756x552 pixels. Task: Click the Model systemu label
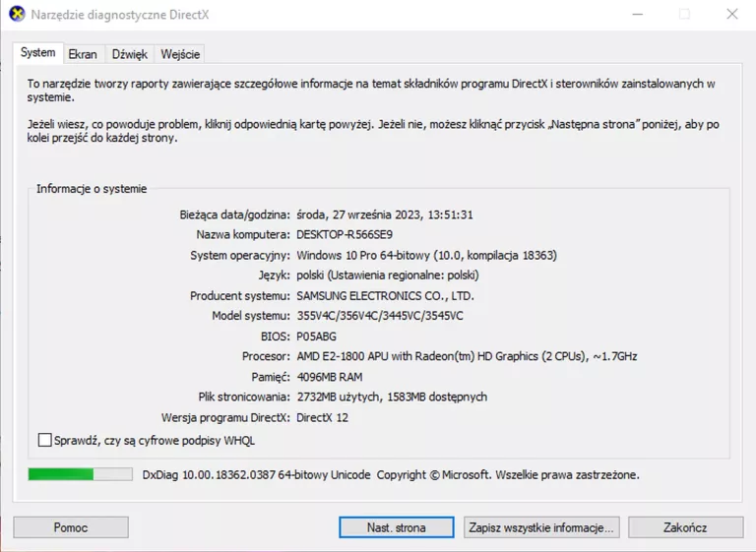pyautogui.click(x=251, y=316)
